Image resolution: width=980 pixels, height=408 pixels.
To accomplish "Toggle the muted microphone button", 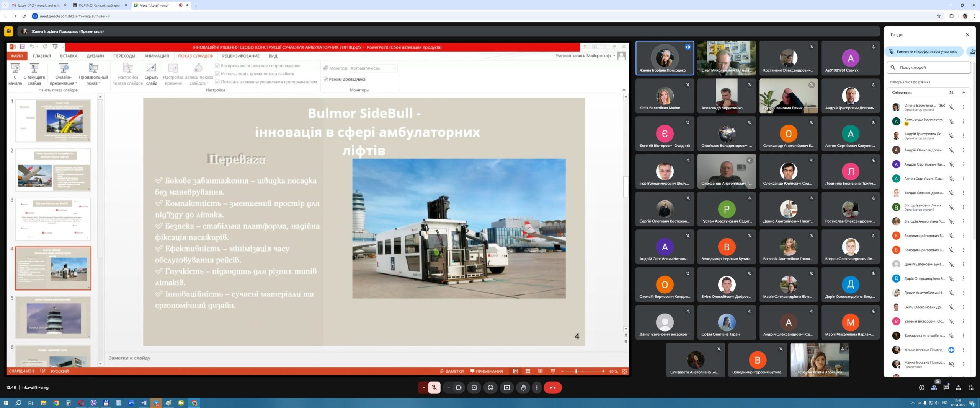I will click(x=434, y=387).
